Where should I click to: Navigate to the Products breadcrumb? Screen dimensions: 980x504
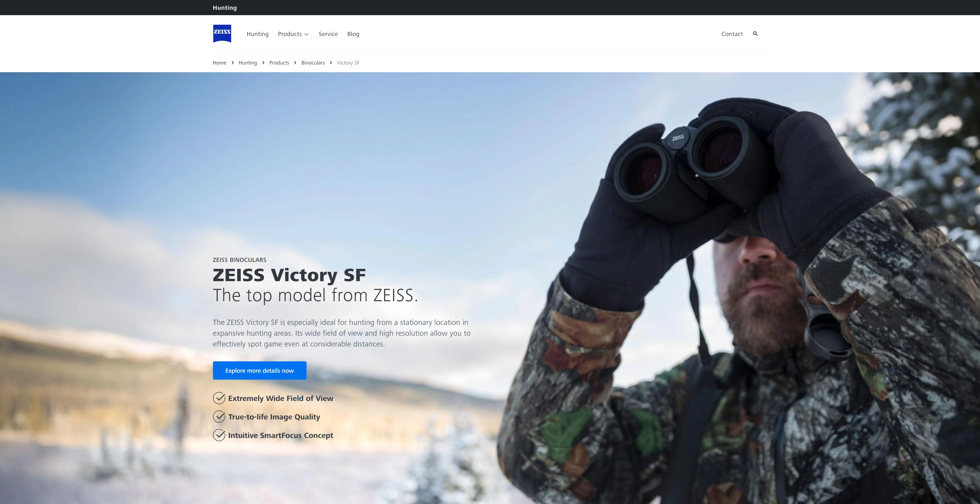point(279,63)
